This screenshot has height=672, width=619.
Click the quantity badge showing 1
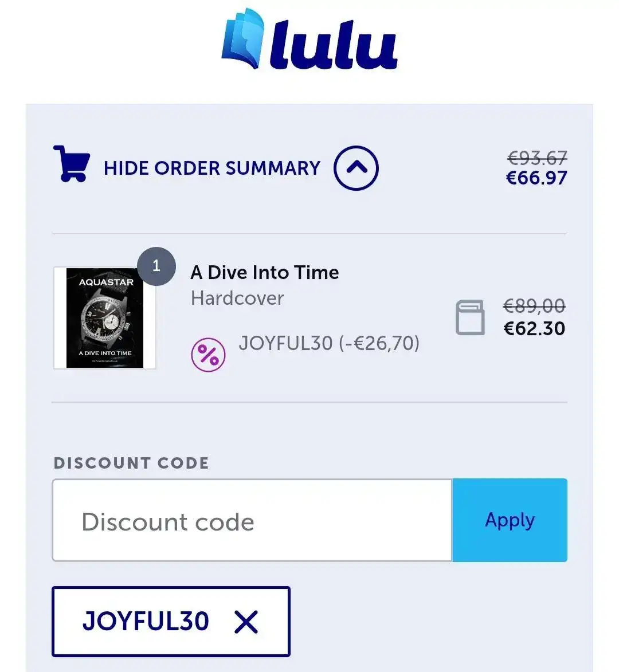156,266
